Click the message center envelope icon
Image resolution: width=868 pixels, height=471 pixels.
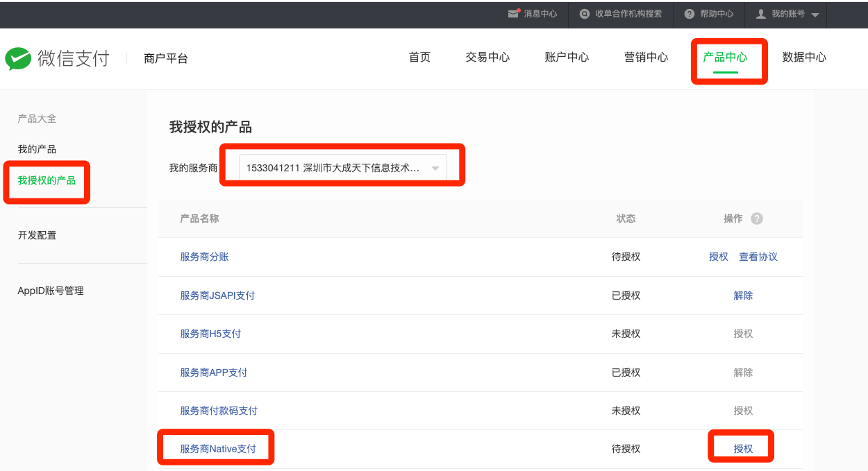pos(514,13)
